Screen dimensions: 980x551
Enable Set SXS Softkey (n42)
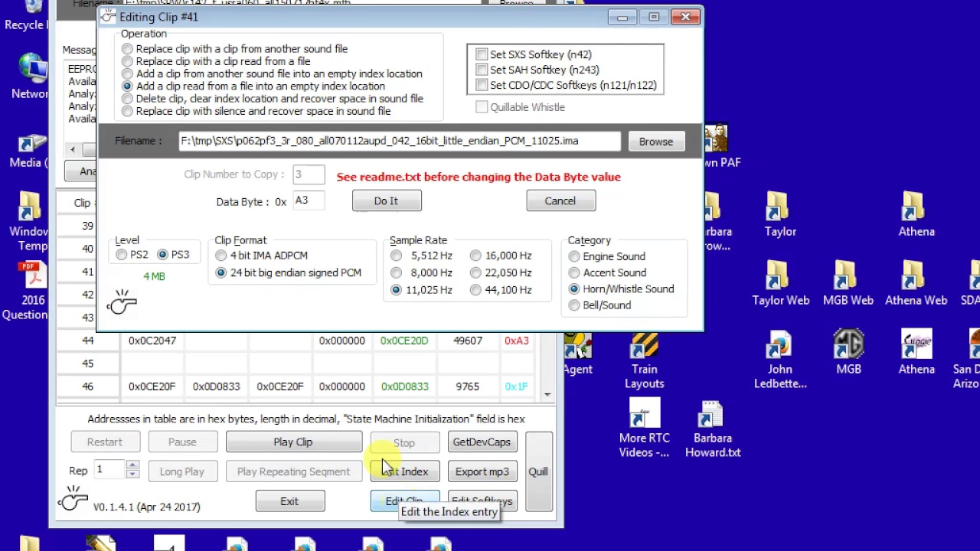coord(482,54)
